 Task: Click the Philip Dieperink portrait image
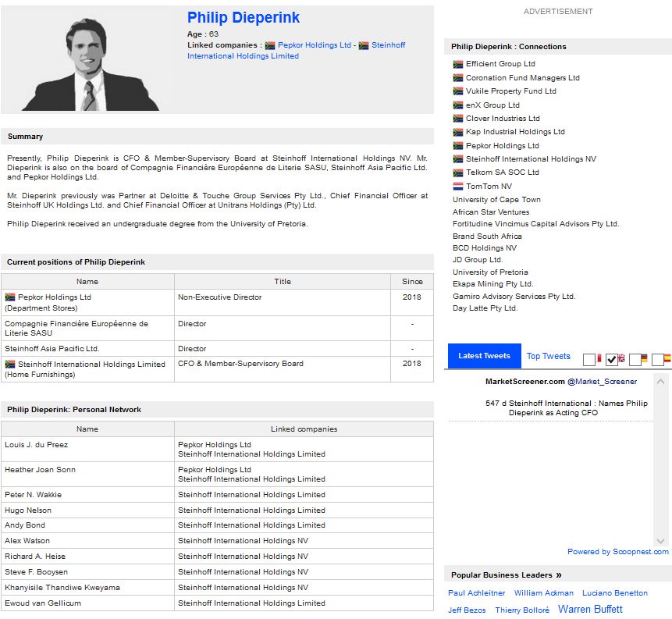tap(91, 64)
